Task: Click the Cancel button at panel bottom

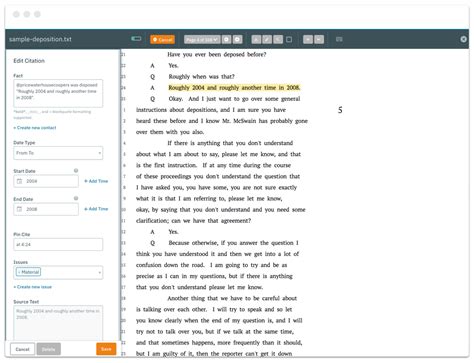Action: (22, 349)
